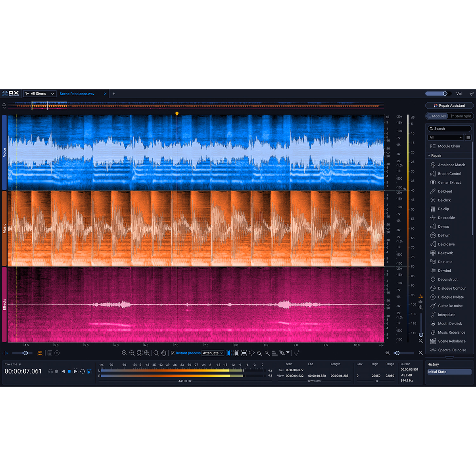Select the Lasso selection tool
Screen dimensions: 476x476
[x=251, y=353]
